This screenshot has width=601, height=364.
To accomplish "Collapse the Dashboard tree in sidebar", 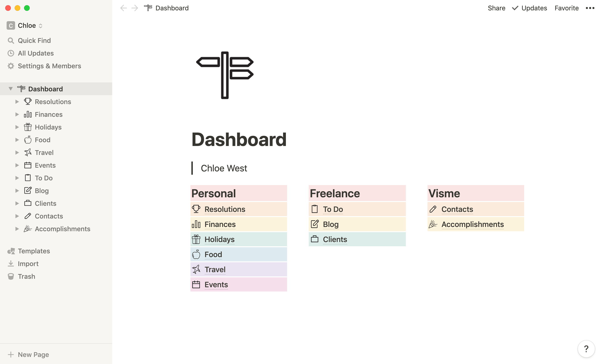I will coord(11,89).
